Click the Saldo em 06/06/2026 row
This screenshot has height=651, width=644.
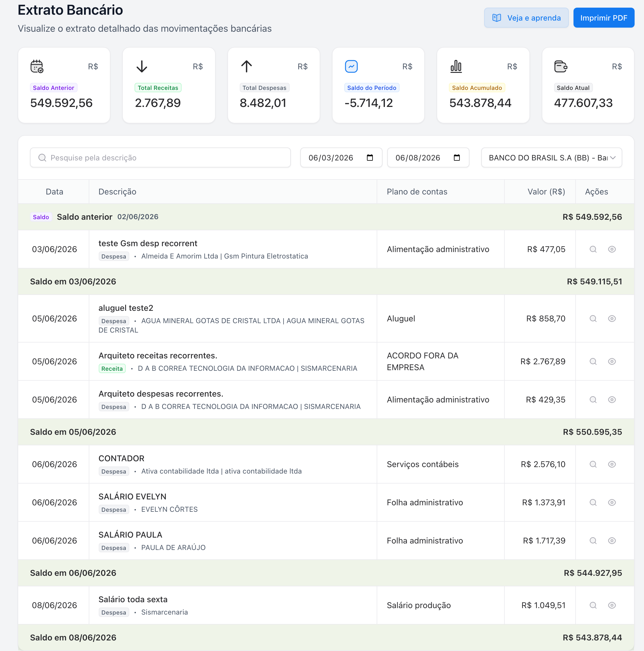coord(326,573)
